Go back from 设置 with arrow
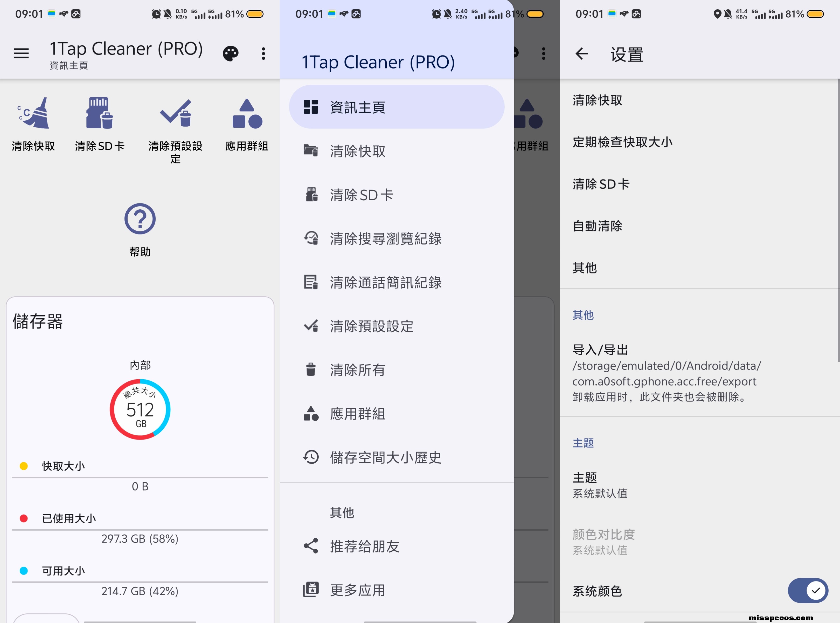 click(x=581, y=54)
